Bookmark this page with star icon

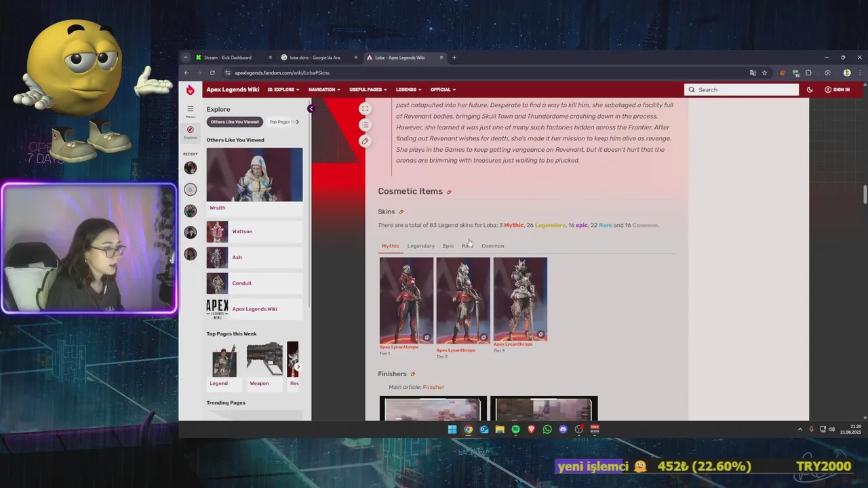(x=764, y=73)
